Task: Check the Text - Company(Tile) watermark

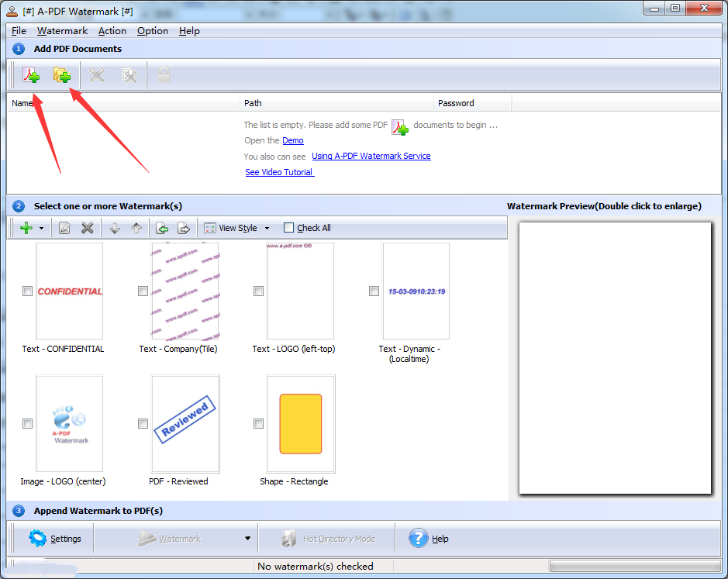Action: [143, 291]
